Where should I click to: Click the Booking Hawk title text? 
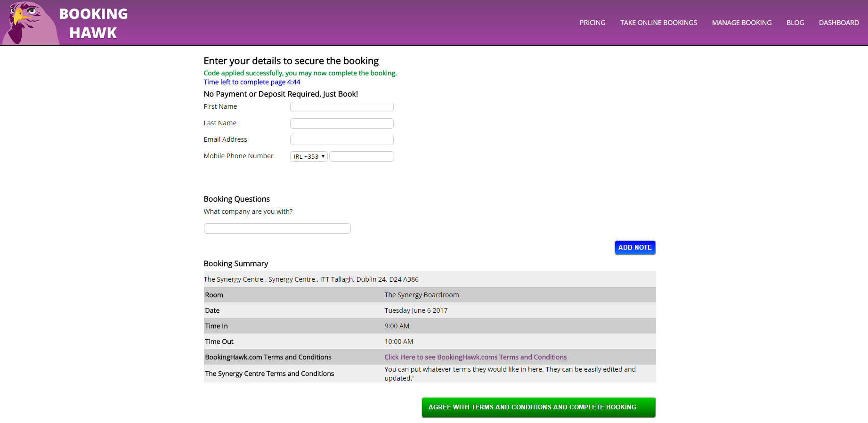coord(93,23)
